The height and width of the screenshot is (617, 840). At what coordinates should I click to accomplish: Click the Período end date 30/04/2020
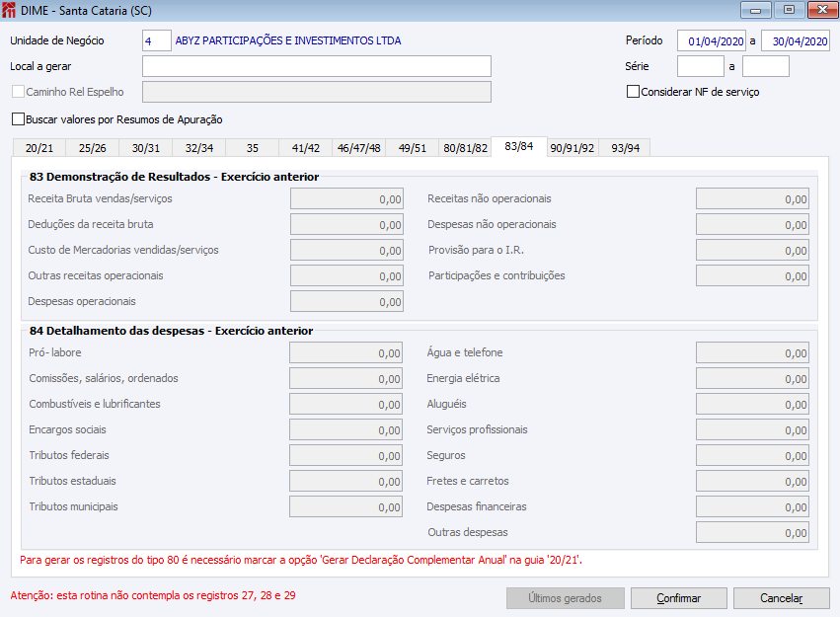coord(796,40)
